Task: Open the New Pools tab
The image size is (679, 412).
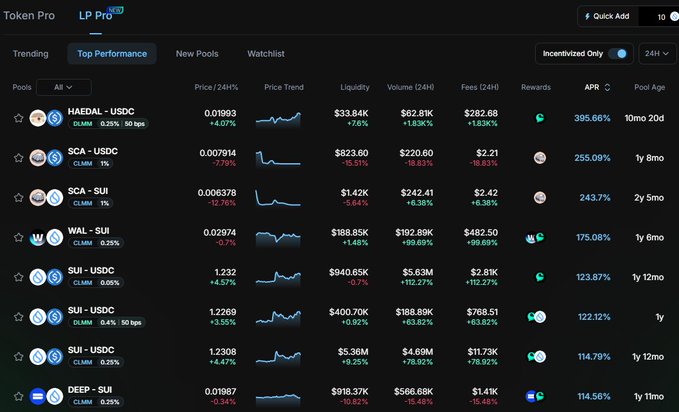Action: 197,54
